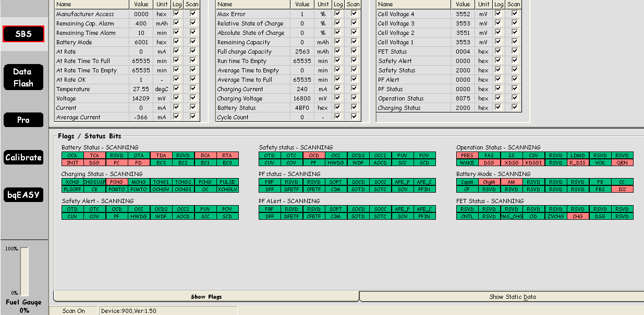Image resolution: width=644 pixels, height=315 pixels.
Task: Disable the Log checkbox for Cycle Count
Action: [337, 117]
